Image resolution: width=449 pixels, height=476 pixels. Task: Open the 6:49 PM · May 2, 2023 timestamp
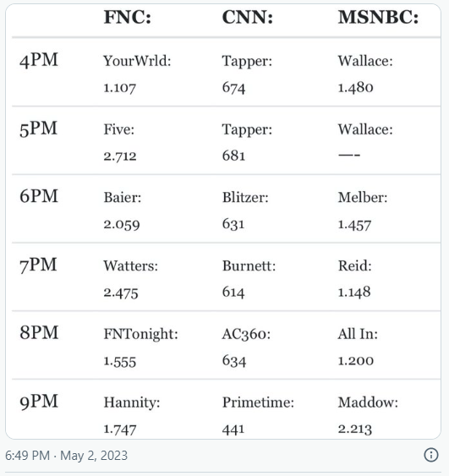67,456
